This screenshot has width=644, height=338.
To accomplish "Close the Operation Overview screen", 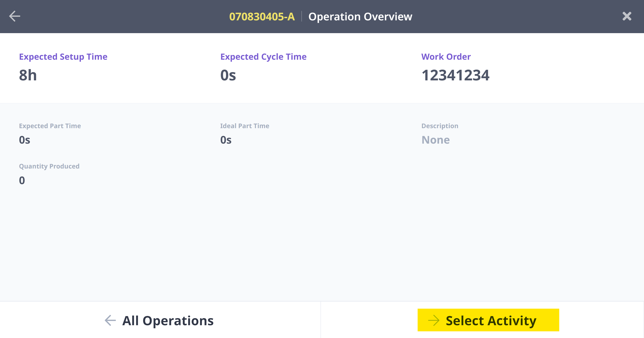I will [627, 16].
